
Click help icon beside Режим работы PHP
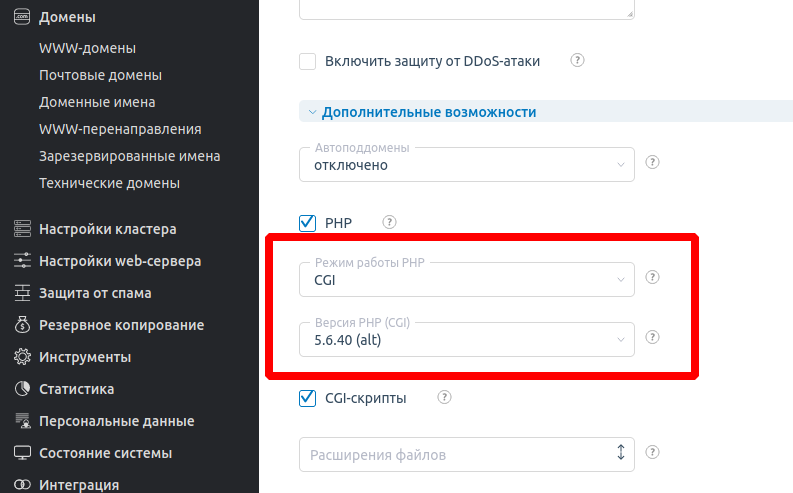(652, 278)
